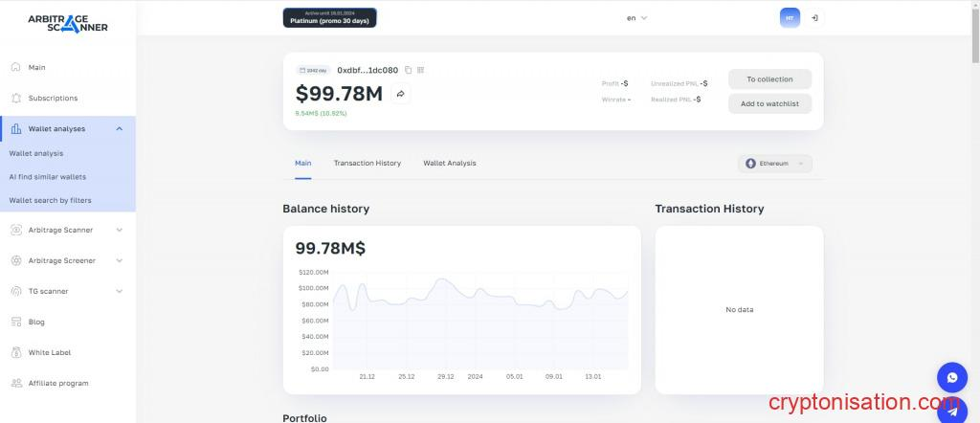Image resolution: width=980 pixels, height=423 pixels.
Task: Click the Portfolio heading
Action: coord(304,418)
